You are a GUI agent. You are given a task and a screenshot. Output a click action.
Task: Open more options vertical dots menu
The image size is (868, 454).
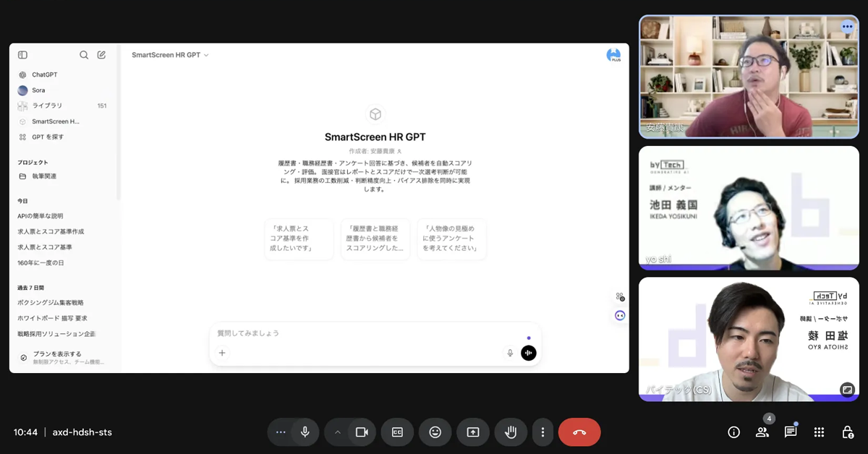click(x=542, y=432)
